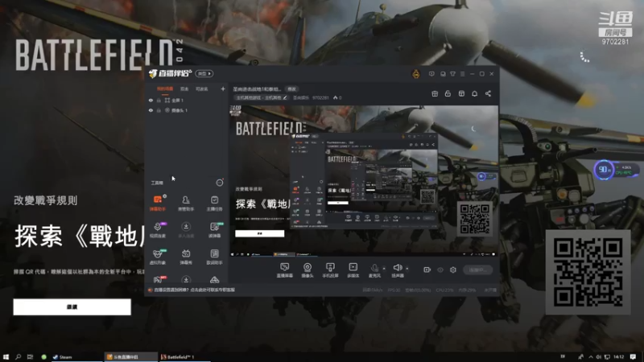Switch to Steam in the taskbar
644x362 pixels.
pos(76,357)
